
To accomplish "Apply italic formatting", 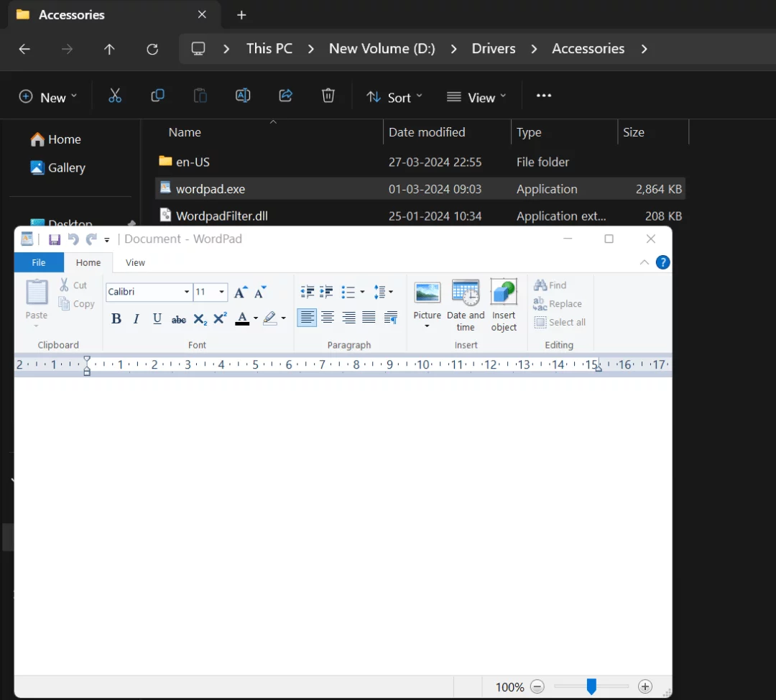I will 136,318.
